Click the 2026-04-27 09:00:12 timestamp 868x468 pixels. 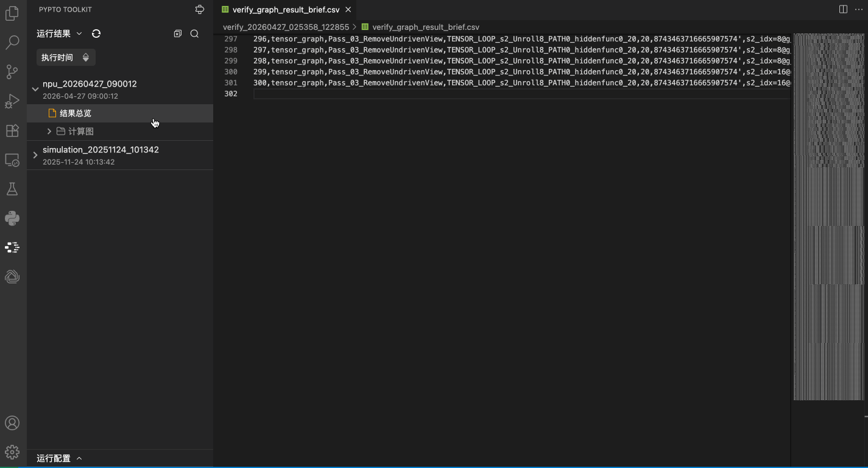(x=80, y=96)
